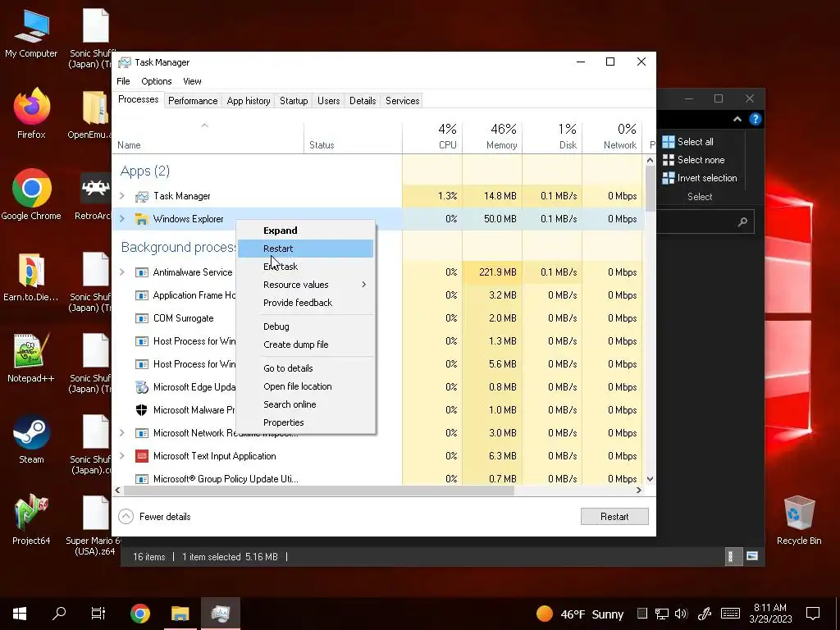This screenshot has width=840, height=630.
Task: Open taskbar search magnifier
Action: [x=59, y=614]
